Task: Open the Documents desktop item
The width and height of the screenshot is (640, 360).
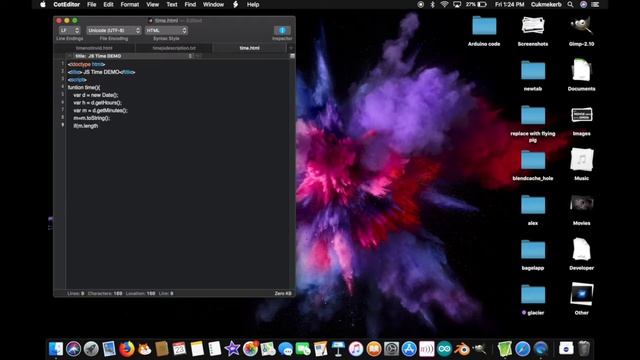Action: coord(581,71)
